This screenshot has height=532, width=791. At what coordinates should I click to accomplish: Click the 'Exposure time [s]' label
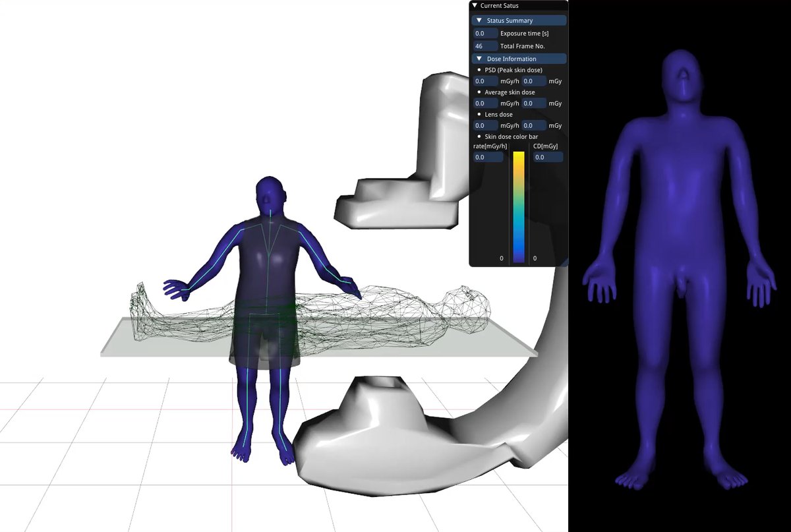coord(525,33)
